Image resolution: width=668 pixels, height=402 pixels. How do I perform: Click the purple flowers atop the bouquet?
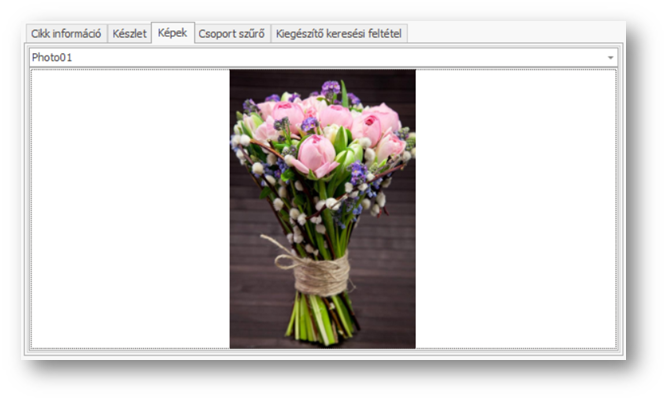pyautogui.click(x=331, y=89)
